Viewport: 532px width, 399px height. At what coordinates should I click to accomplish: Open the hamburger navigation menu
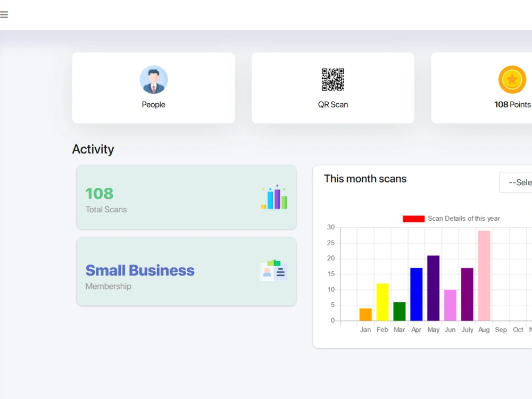point(4,14)
